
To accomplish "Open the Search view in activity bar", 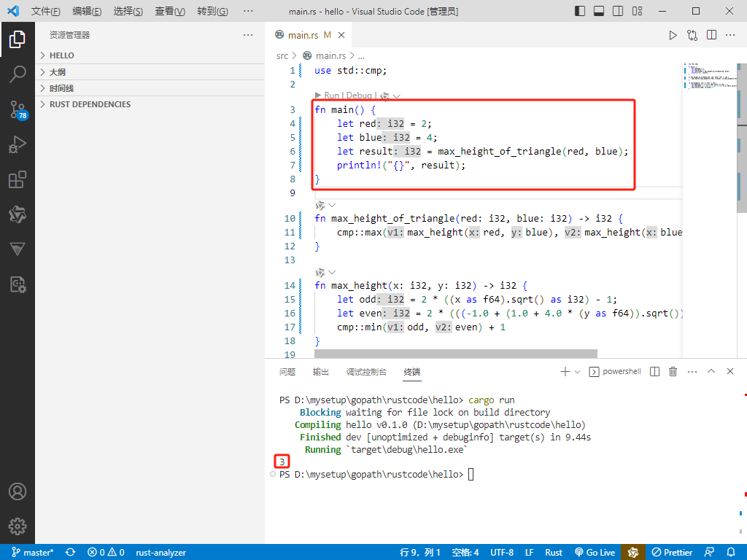I will pos(18,74).
